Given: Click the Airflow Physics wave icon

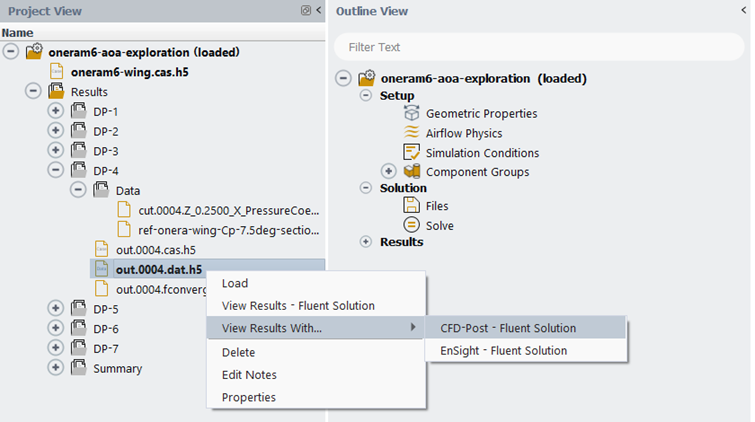Looking at the screenshot, I should [410, 133].
